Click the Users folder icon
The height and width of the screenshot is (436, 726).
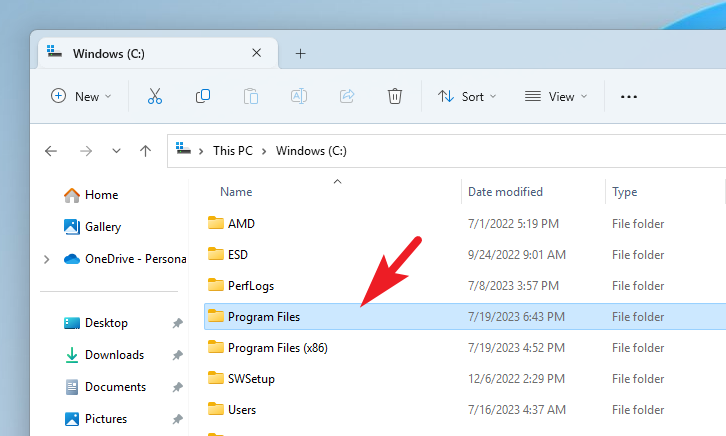click(x=216, y=409)
